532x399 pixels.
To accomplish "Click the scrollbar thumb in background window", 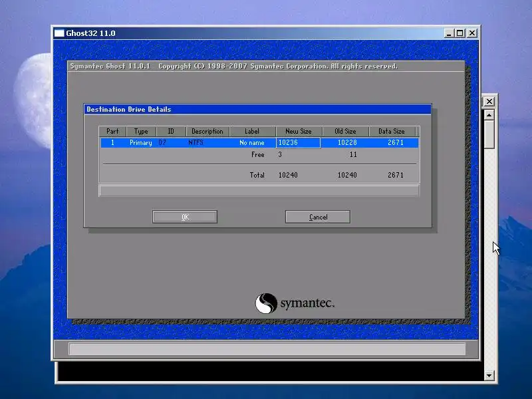I will (489, 135).
